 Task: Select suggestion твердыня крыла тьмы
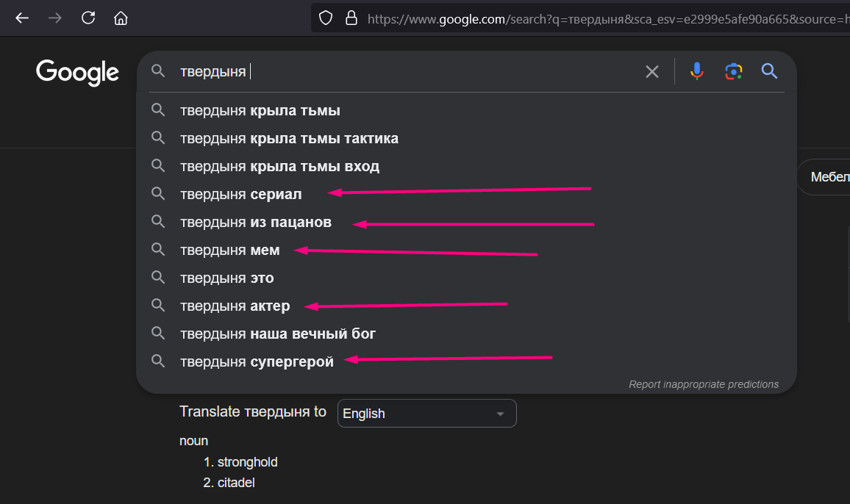[x=466, y=110]
